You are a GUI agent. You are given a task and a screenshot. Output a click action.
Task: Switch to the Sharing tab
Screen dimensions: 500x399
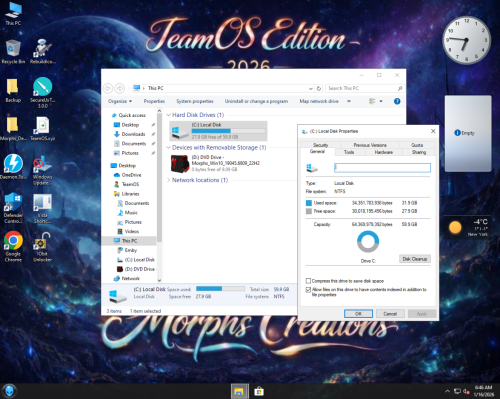(x=419, y=152)
